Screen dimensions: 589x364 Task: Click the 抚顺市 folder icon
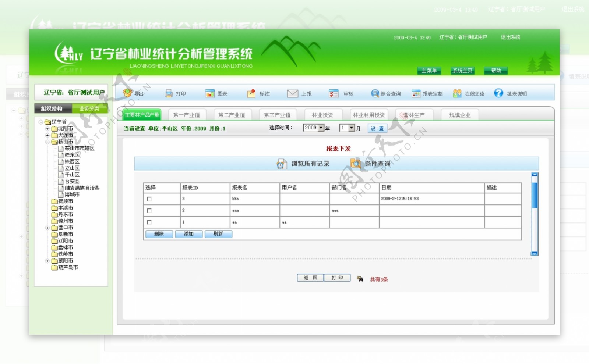click(x=54, y=201)
